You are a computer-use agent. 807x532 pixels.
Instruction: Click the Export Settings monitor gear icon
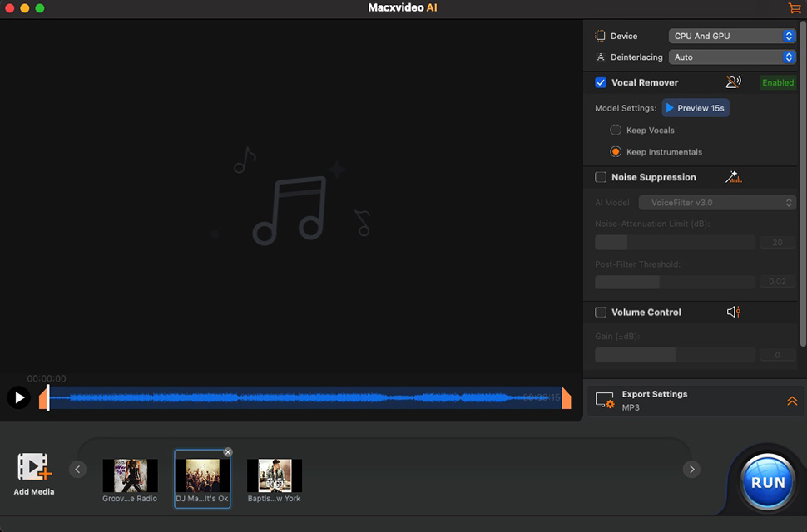605,400
